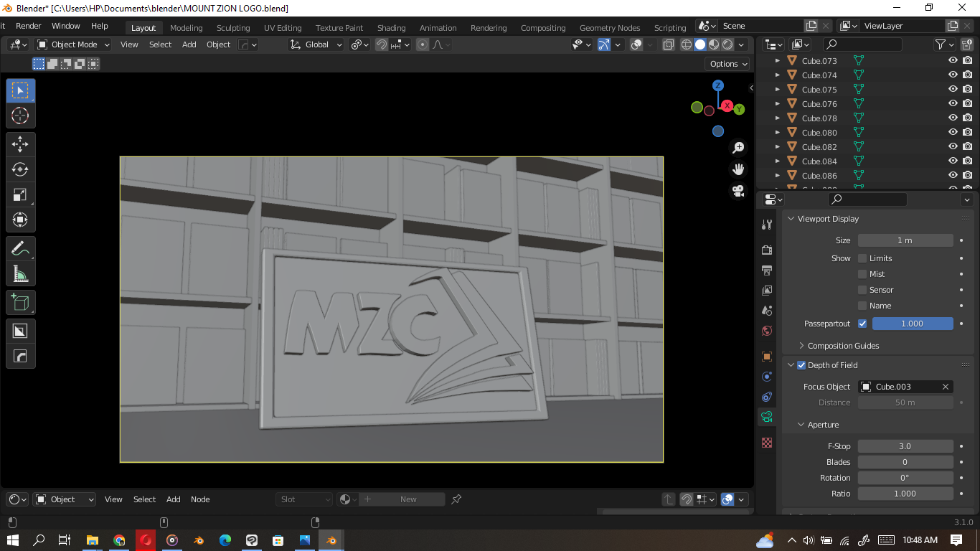Expand Cube.076 in the outliner

777,103
